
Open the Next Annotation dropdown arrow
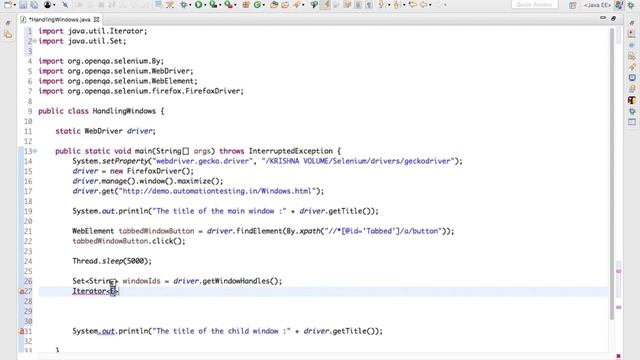point(389,5)
